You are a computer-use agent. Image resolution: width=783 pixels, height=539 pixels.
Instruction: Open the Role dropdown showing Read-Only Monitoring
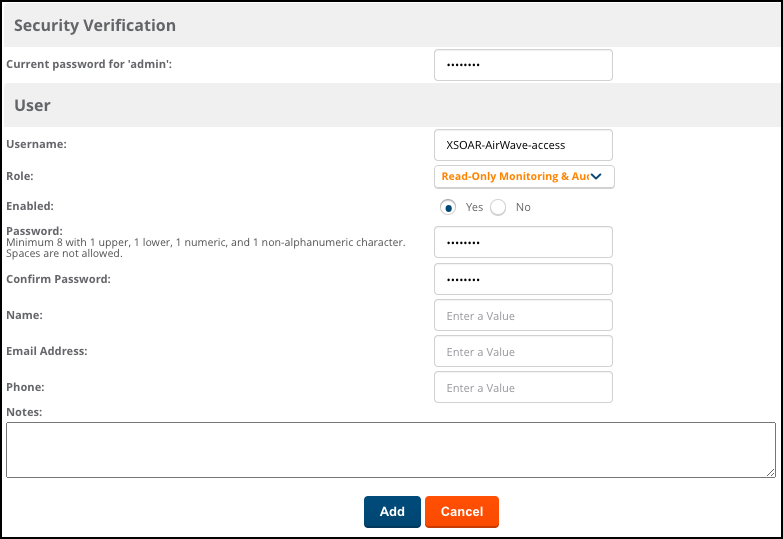click(515, 177)
